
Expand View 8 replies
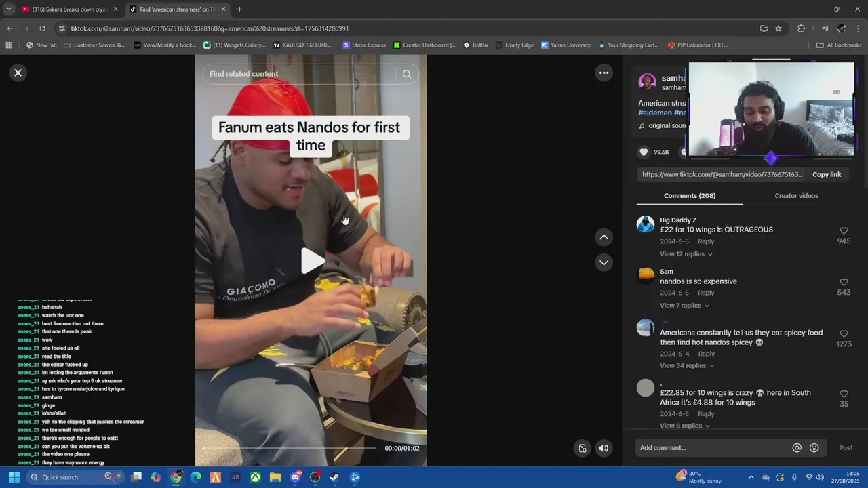point(684,426)
